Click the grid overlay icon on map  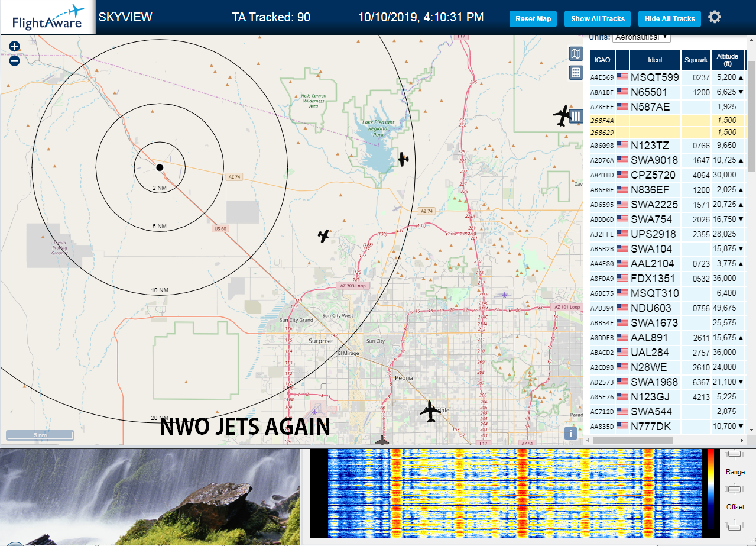point(575,73)
